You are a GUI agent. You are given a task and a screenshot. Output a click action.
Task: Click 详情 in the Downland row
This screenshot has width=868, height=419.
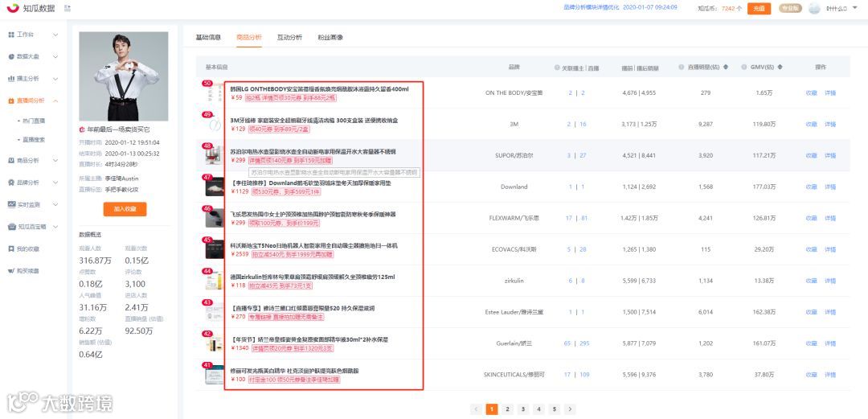click(830, 187)
